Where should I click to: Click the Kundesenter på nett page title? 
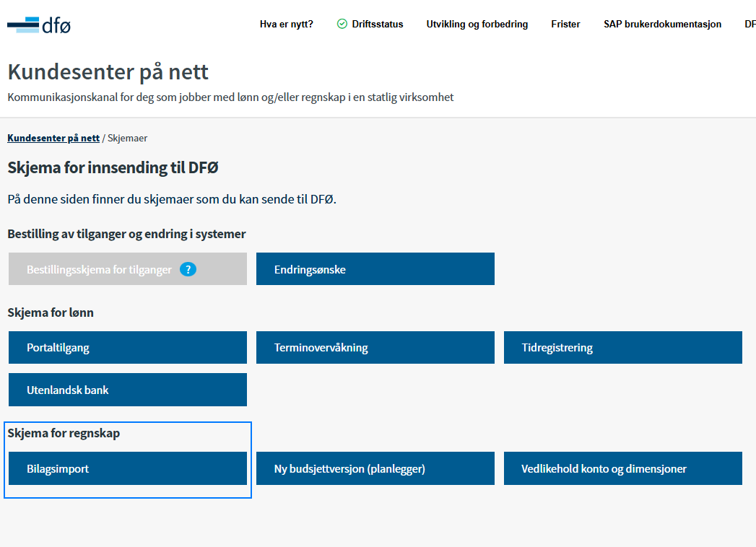point(108,72)
